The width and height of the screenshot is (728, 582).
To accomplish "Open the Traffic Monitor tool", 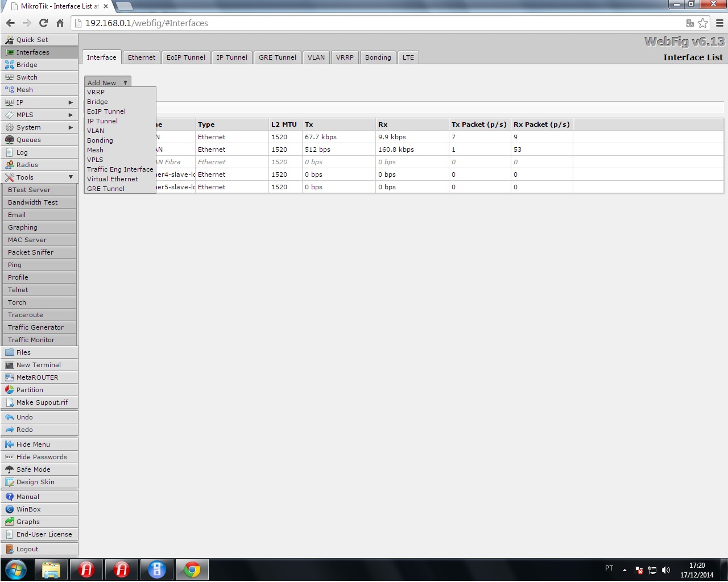I will [40, 340].
